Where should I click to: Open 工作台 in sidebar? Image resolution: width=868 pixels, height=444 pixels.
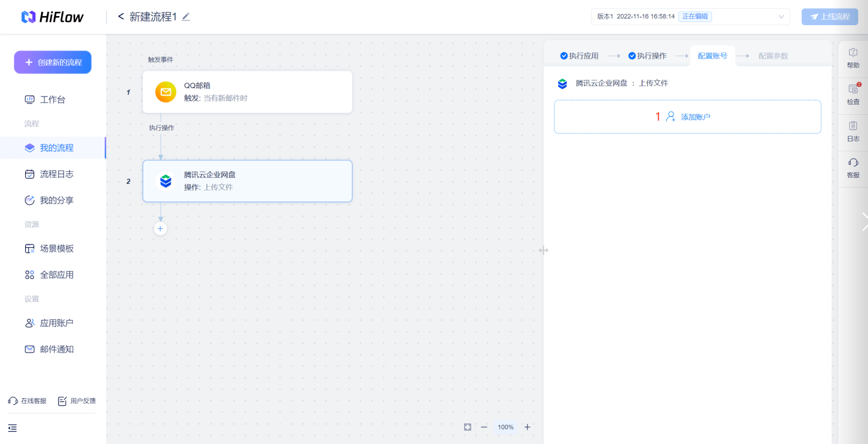pyautogui.click(x=53, y=100)
